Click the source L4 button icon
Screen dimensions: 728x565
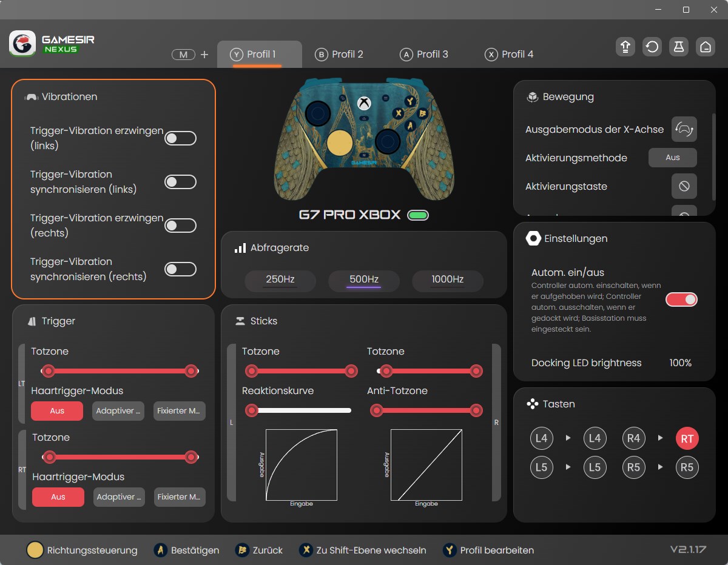pyautogui.click(x=541, y=438)
